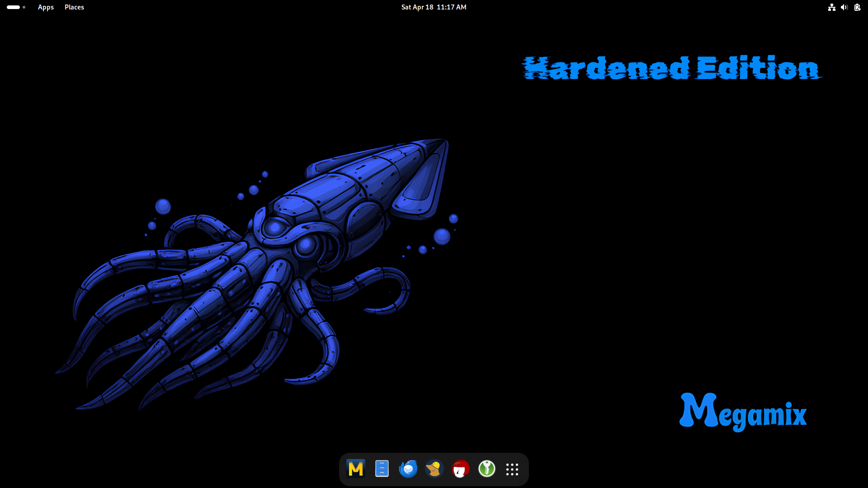
Task: Switch to the second workspace dot
Action: click(24, 7)
